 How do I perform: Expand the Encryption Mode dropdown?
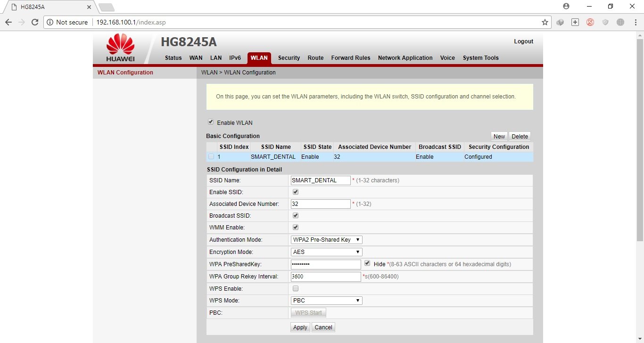[x=326, y=252]
